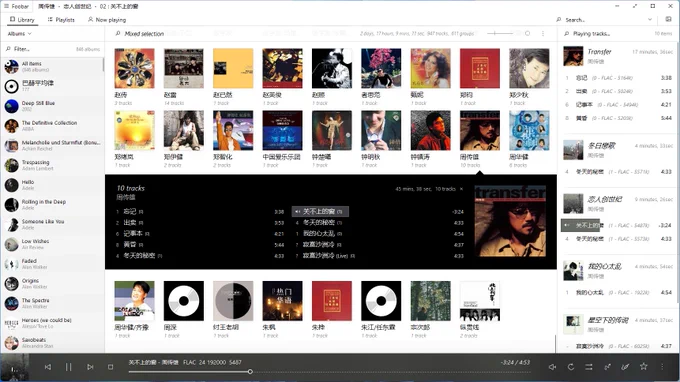Select Hello album in sidebar

(52, 185)
